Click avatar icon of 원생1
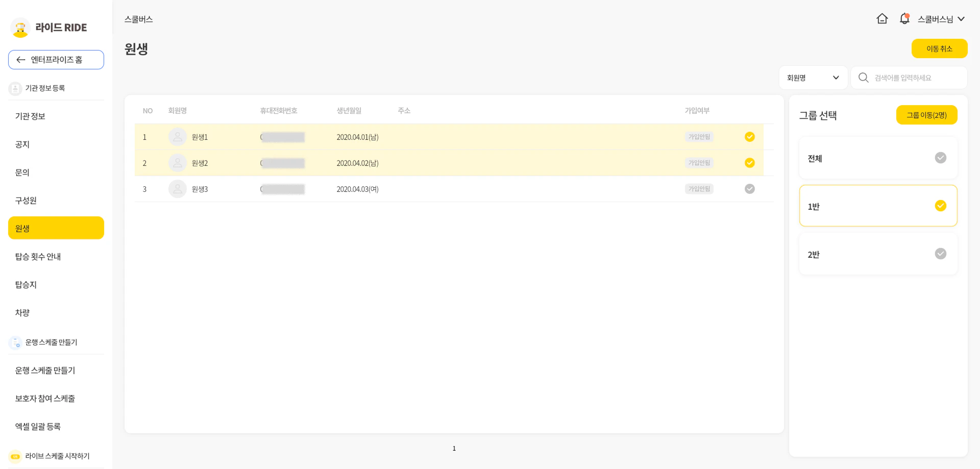 (177, 137)
